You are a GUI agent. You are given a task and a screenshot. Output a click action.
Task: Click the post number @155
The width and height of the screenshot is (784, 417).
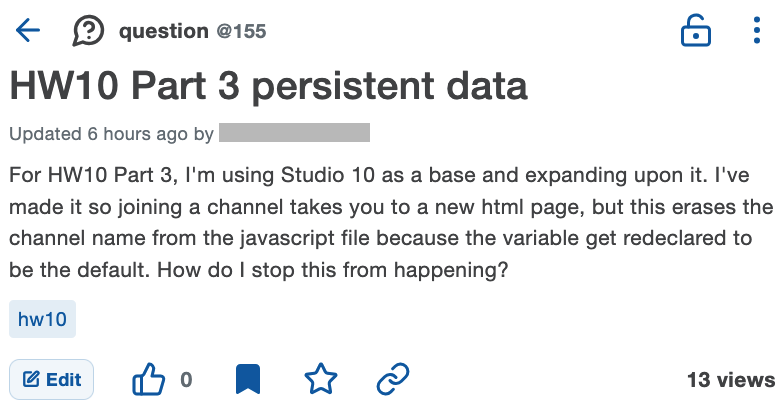[242, 32]
